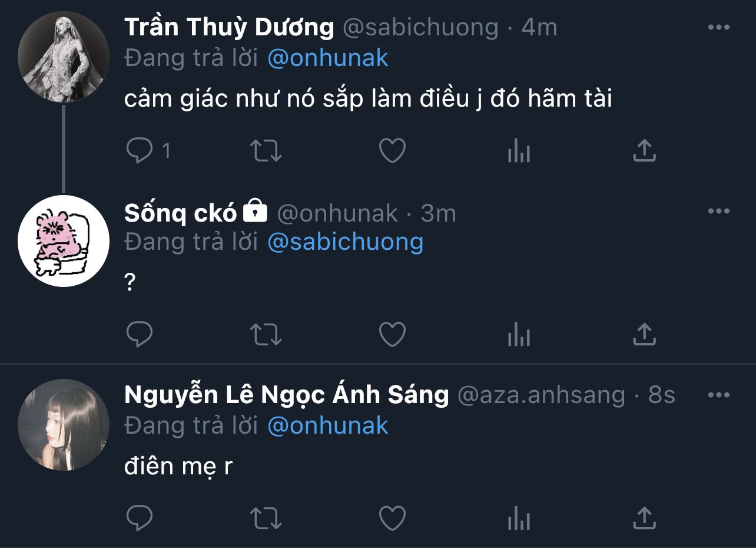Retweet the tweet by Sốnq ckó
The width and height of the screenshot is (756, 548).
[x=266, y=335]
